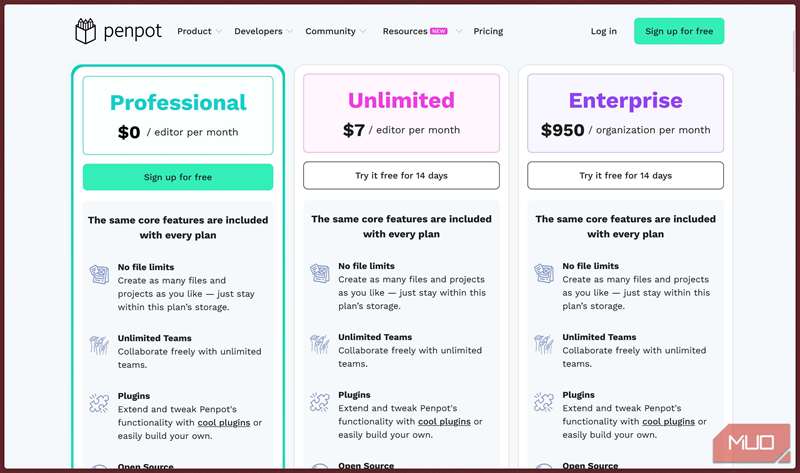Click Sign up for free under Professional
The width and height of the screenshot is (800, 473).
point(178,177)
